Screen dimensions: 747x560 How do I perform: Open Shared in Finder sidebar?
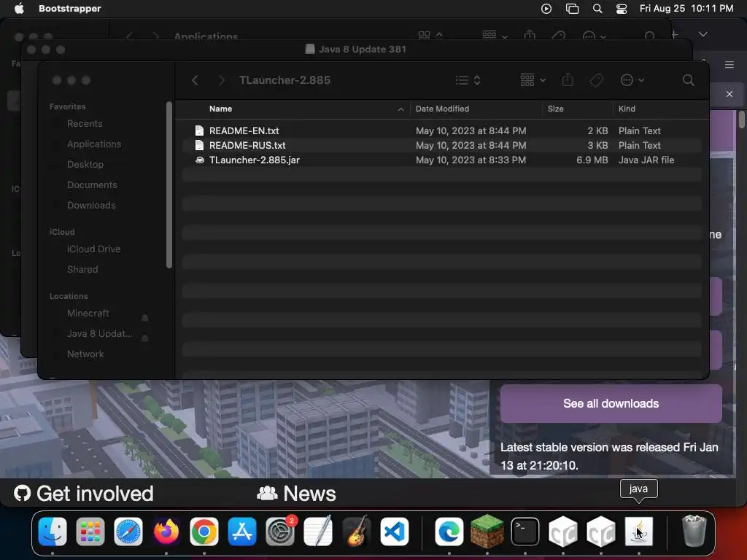[82, 270]
